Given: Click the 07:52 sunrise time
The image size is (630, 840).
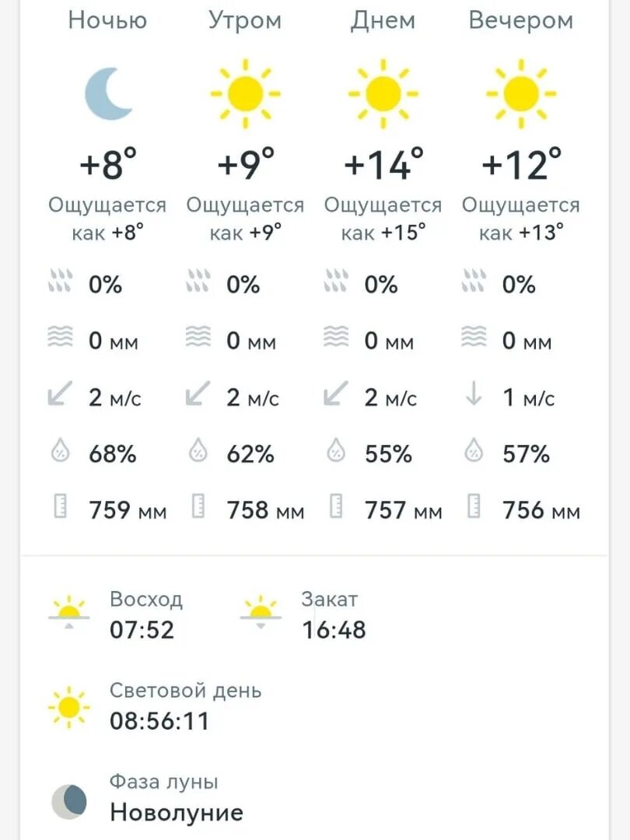Looking at the screenshot, I should pos(142,630).
